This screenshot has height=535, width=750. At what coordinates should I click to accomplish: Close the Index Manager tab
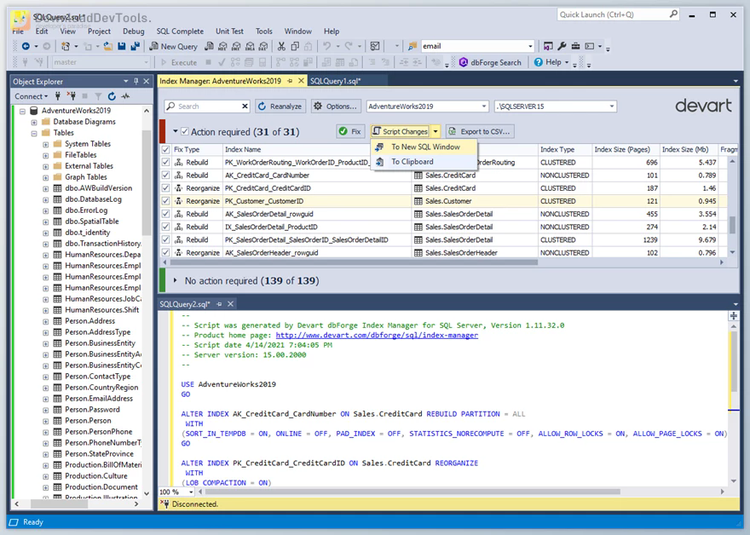click(x=301, y=81)
